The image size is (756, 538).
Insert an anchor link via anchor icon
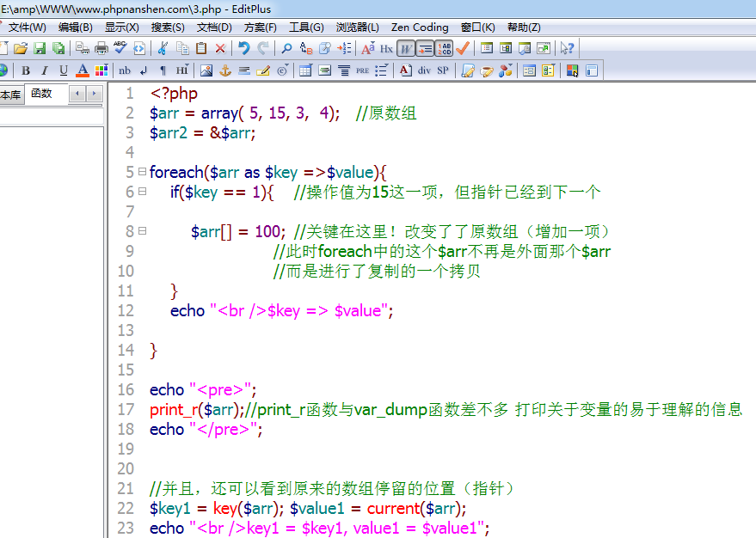pyautogui.click(x=225, y=70)
